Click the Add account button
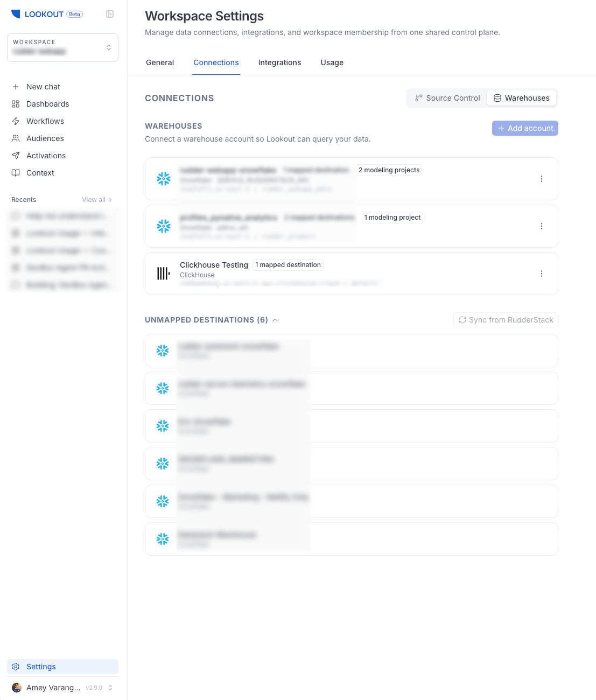596x700 pixels. [525, 128]
